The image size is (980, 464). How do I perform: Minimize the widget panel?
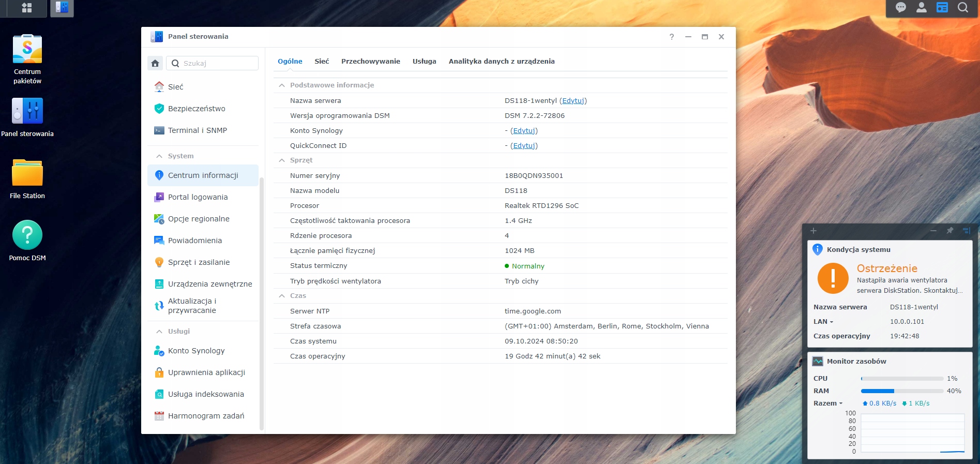click(933, 231)
